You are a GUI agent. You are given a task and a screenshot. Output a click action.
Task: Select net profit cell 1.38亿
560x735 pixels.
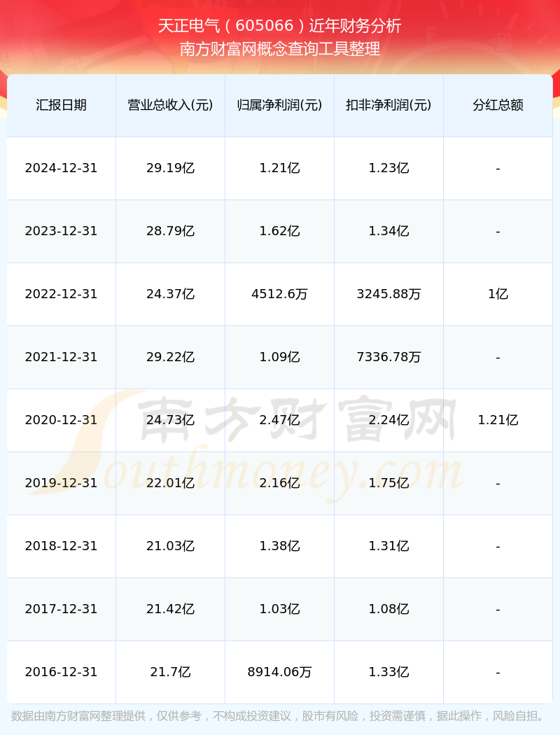tap(280, 546)
